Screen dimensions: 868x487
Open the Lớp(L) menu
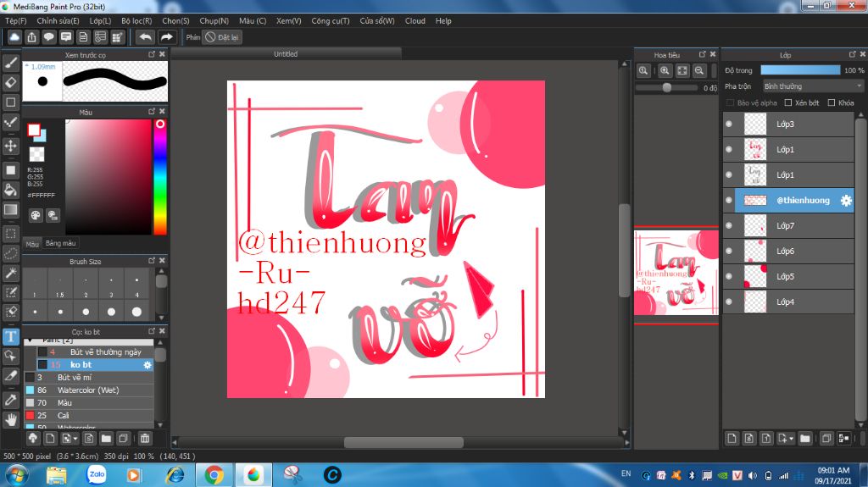click(100, 21)
